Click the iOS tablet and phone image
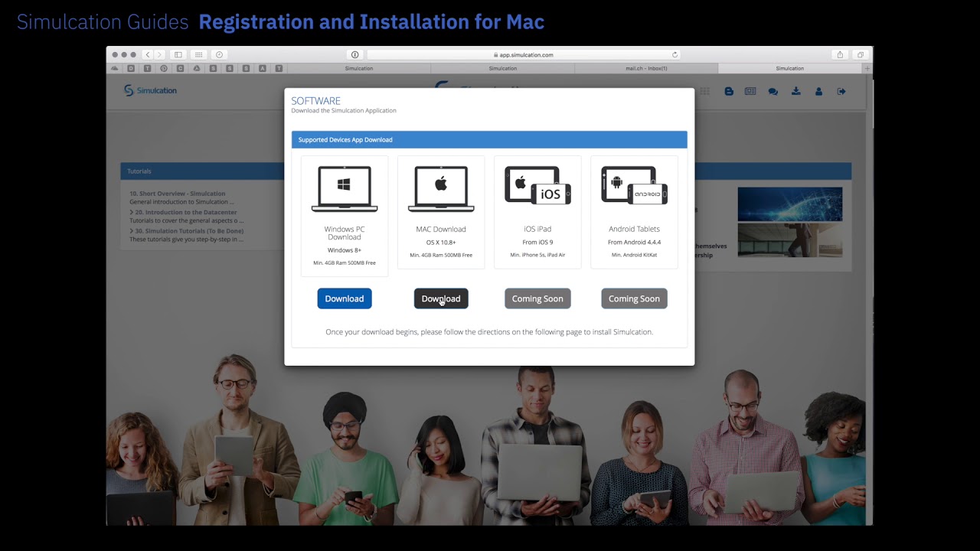The width and height of the screenshot is (980, 551). point(537,185)
